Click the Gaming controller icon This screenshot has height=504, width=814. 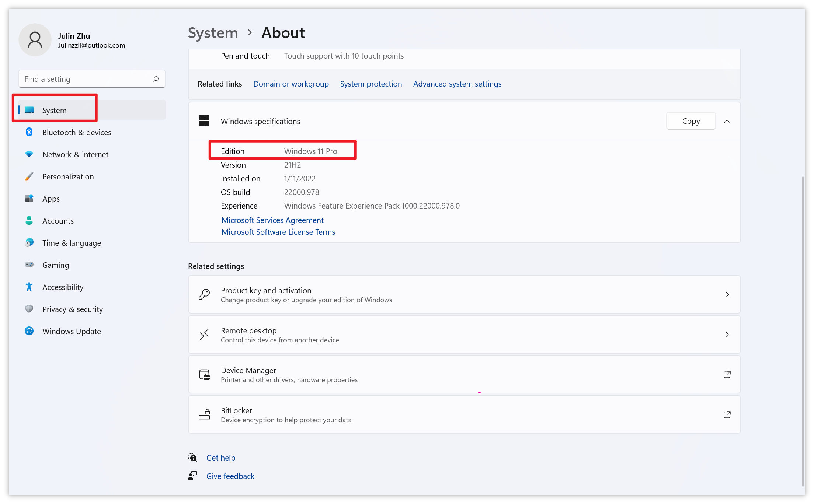29,265
